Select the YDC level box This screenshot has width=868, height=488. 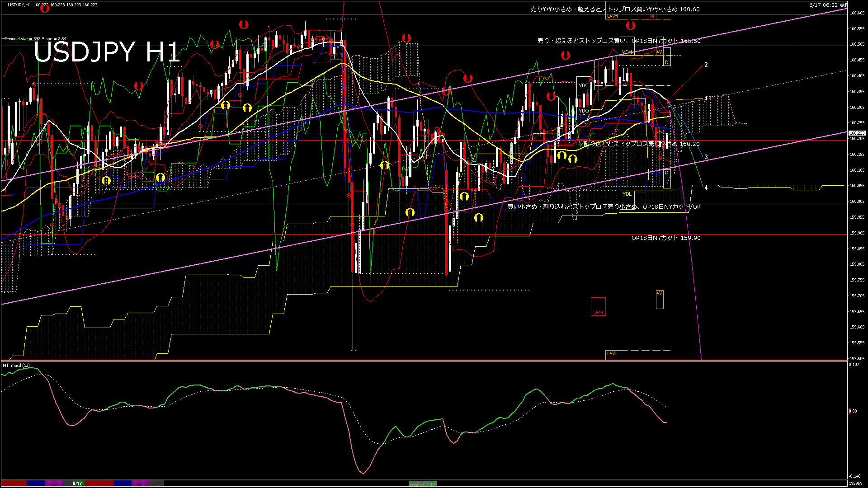point(584,85)
